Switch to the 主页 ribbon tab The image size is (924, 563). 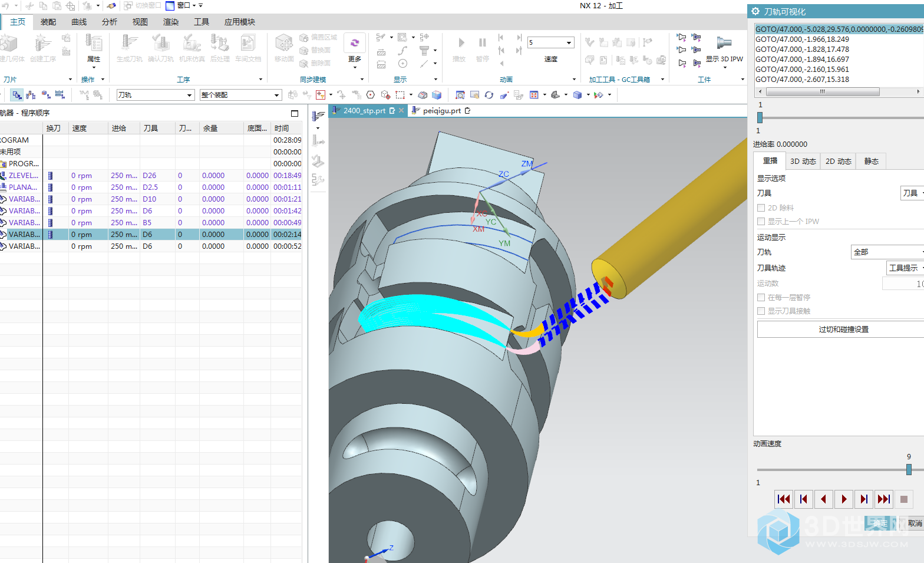tap(18, 22)
